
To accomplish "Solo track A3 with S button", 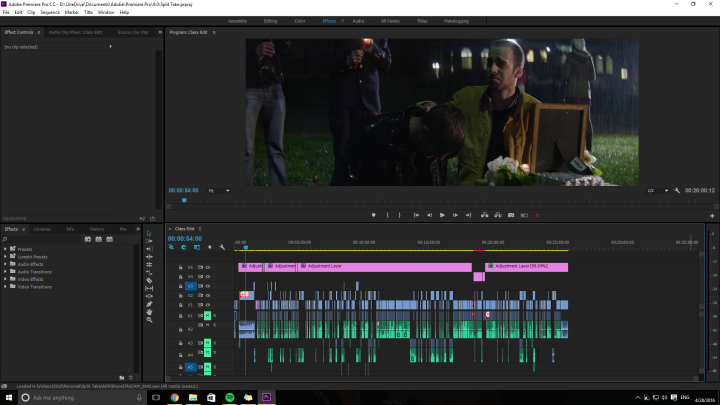I will 214,343.
